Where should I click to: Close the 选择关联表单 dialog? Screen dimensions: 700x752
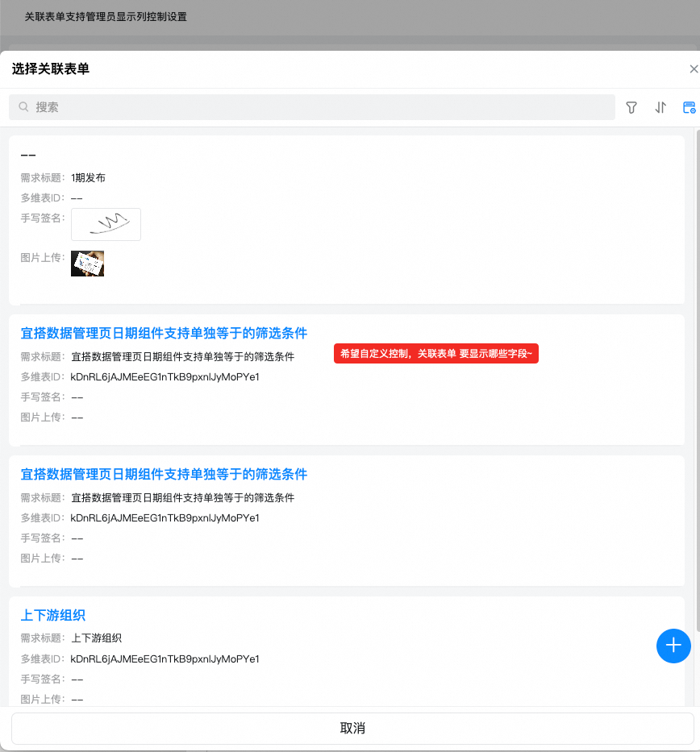coord(693,69)
